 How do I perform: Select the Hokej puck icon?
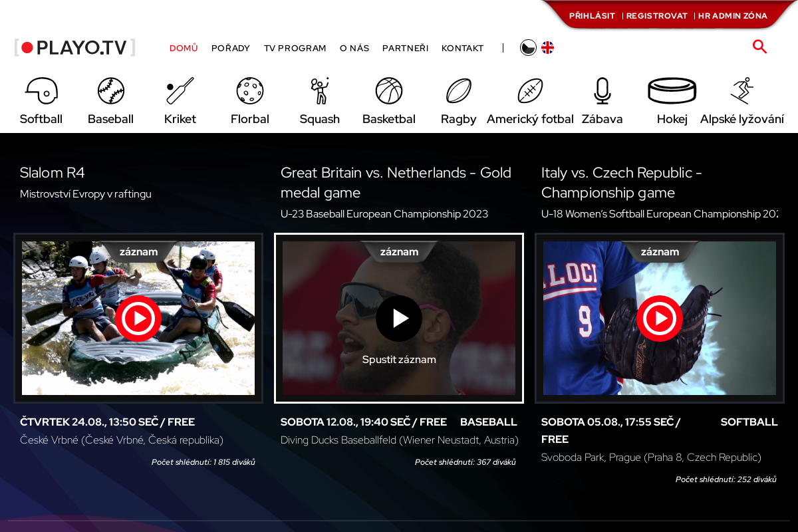coord(672,91)
